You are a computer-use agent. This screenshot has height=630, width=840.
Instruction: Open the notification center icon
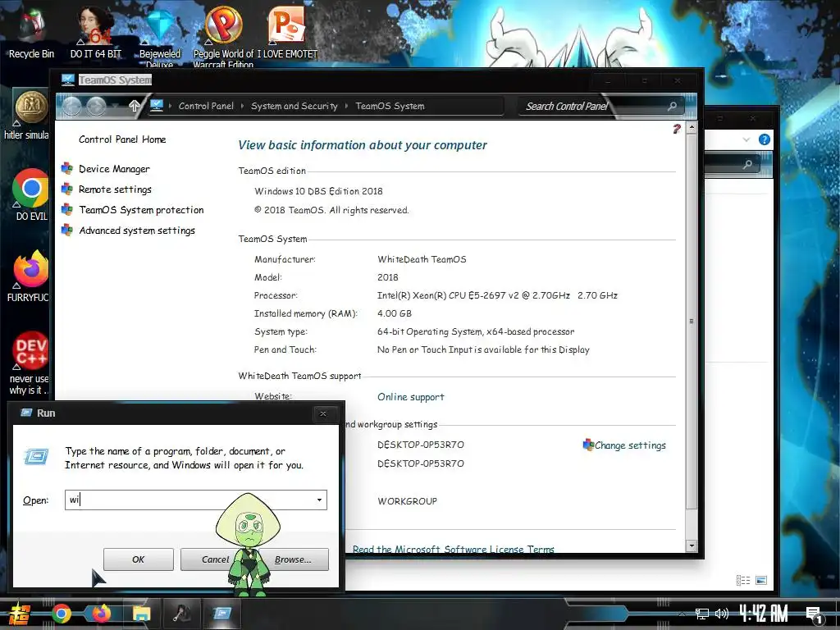coord(815,615)
